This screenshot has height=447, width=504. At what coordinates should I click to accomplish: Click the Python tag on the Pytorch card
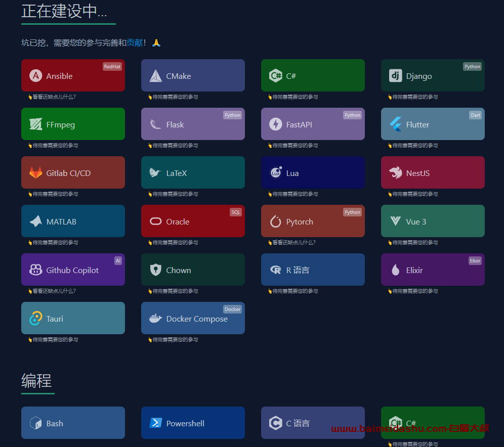pos(352,212)
